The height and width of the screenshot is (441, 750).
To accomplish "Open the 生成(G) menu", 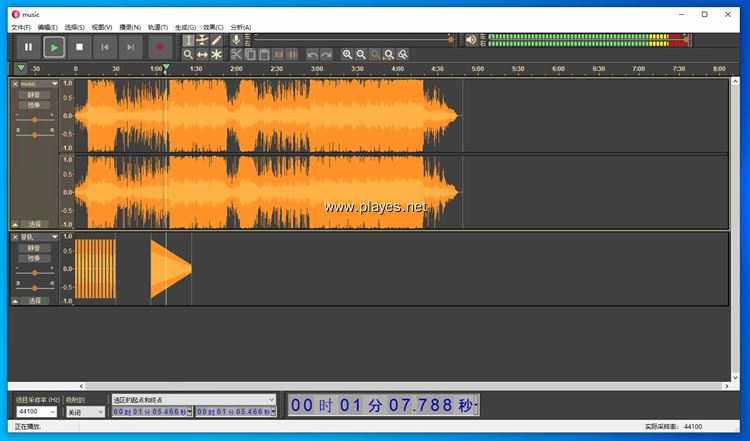I will 186,27.
